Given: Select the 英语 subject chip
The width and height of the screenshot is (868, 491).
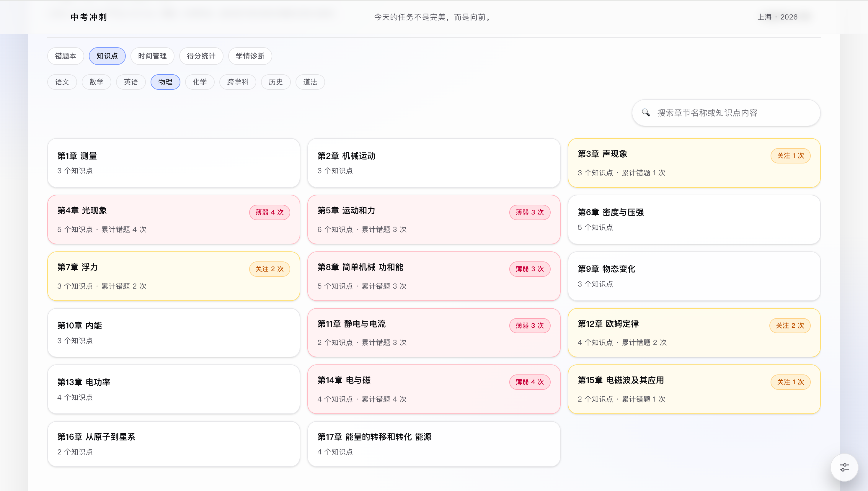Looking at the screenshot, I should 131,82.
